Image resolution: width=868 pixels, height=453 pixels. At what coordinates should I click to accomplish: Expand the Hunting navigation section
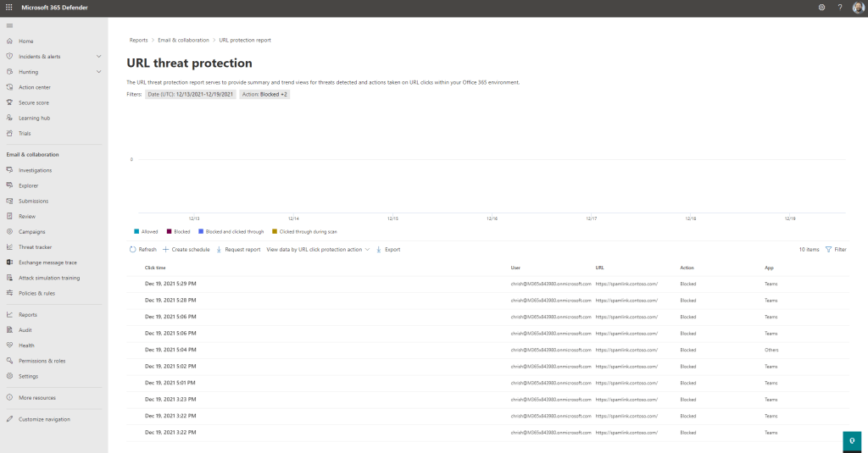[99, 72]
